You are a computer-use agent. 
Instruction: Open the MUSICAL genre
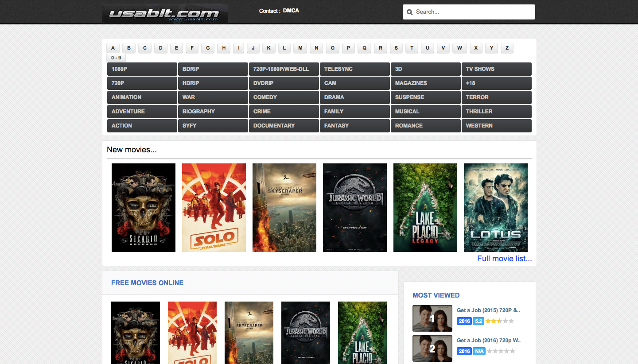coord(426,112)
